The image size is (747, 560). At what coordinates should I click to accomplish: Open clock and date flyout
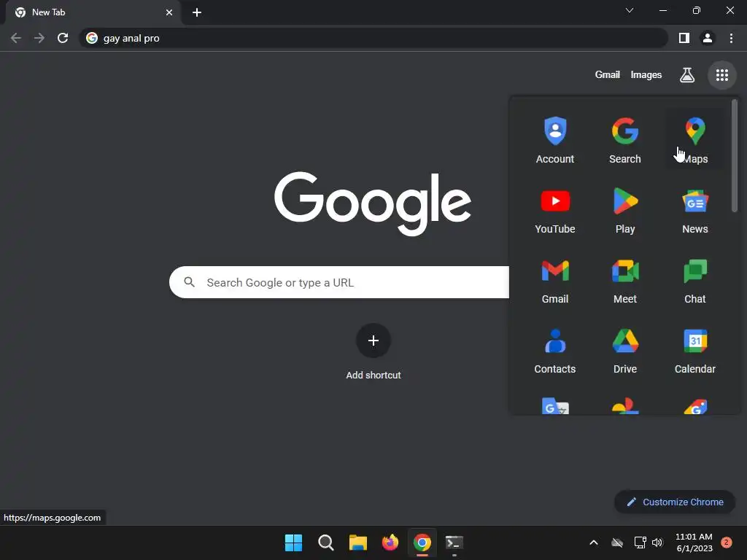(x=694, y=542)
